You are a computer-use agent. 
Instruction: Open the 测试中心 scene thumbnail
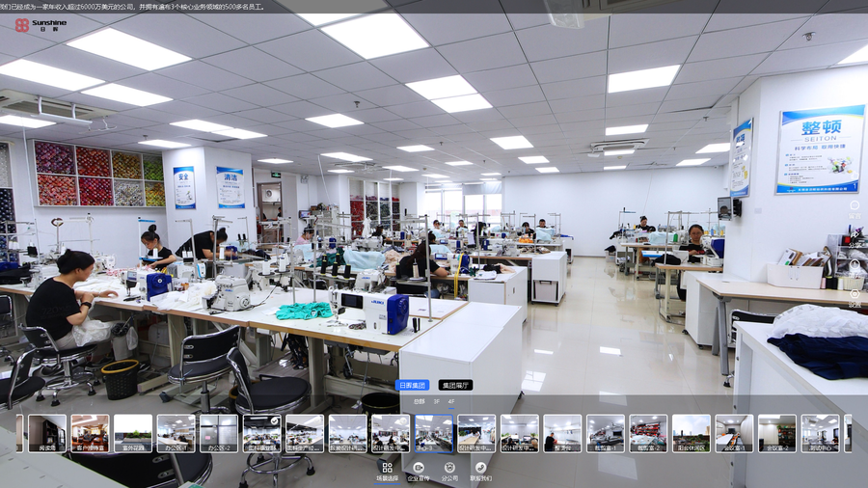pos(821,433)
